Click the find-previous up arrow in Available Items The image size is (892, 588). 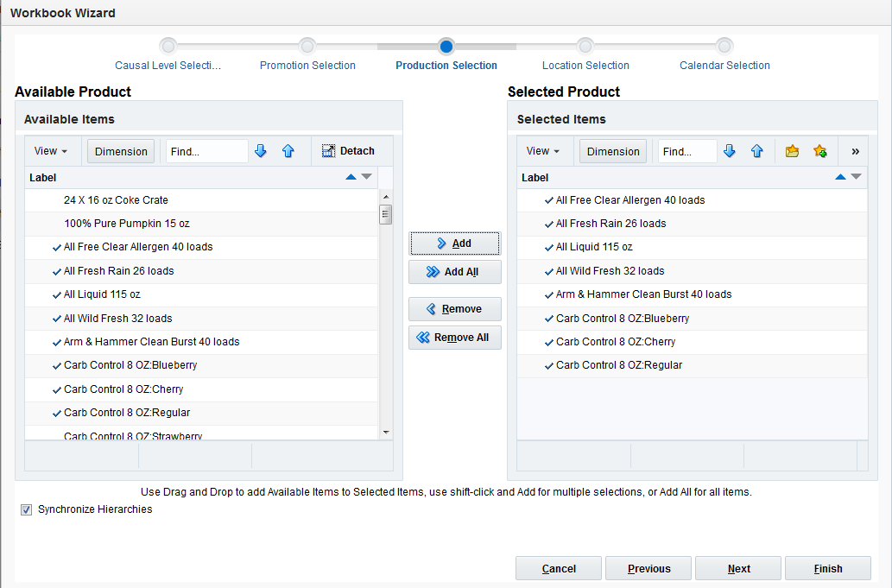pyautogui.click(x=288, y=151)
